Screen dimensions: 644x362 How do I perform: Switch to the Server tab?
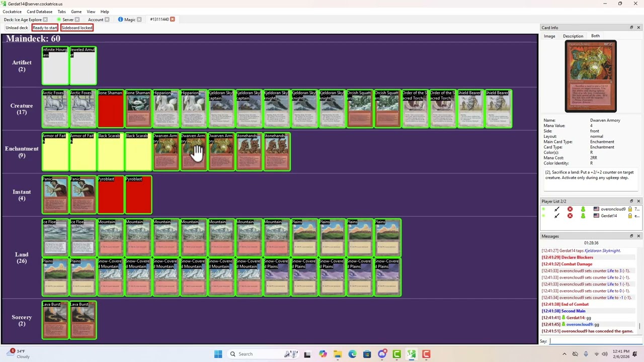click(67, 20)
